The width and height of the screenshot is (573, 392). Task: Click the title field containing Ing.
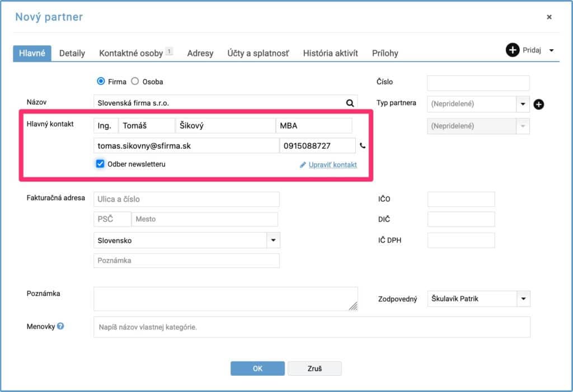(106, 126)
